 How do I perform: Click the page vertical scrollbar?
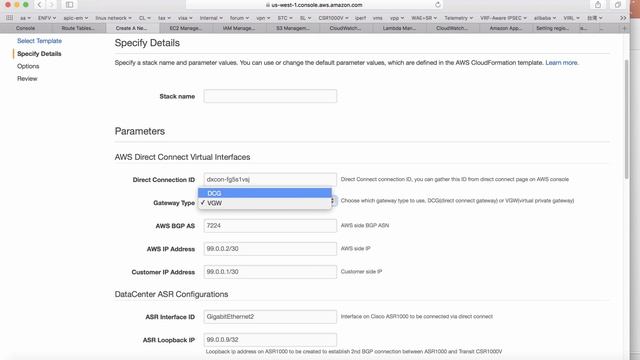click(x=627, y=118)
